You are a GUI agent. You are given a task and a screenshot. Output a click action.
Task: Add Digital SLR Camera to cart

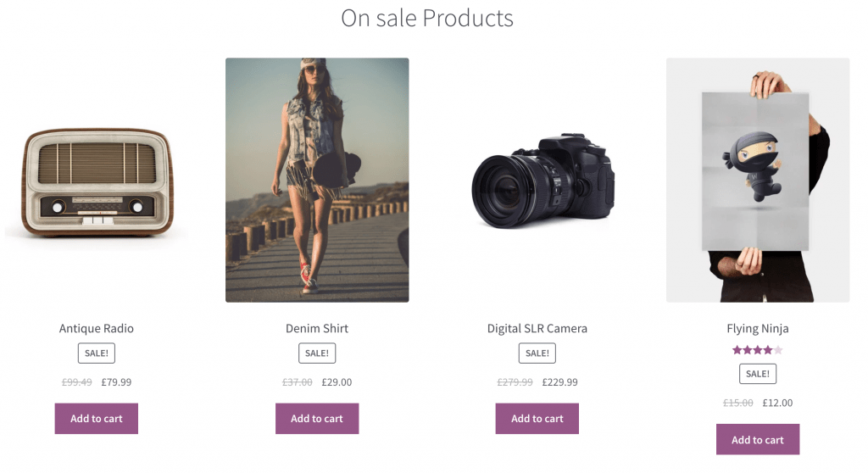click(x=537, y=419)
